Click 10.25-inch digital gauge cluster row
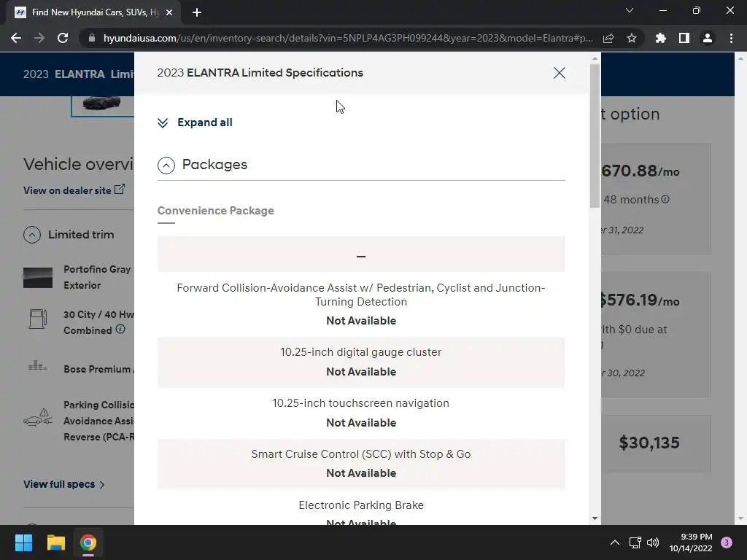This screenshot has width=747, height=560. [x=361, y=362]
